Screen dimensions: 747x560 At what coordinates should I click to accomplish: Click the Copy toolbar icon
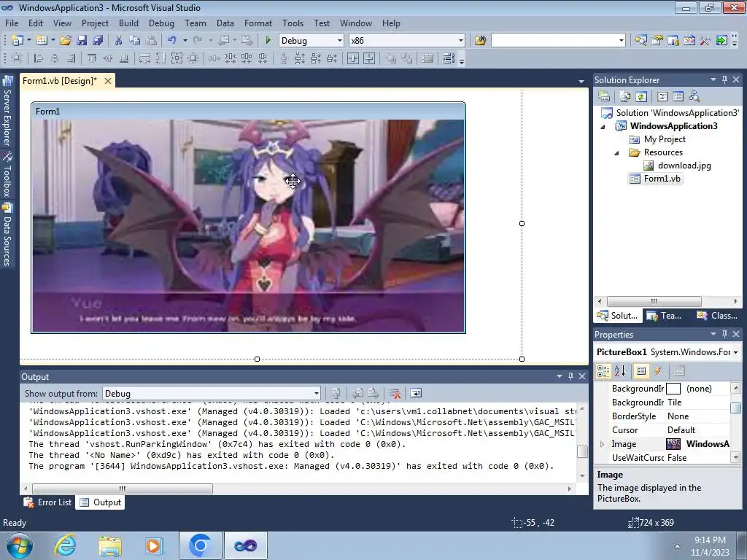coord(135,41)
